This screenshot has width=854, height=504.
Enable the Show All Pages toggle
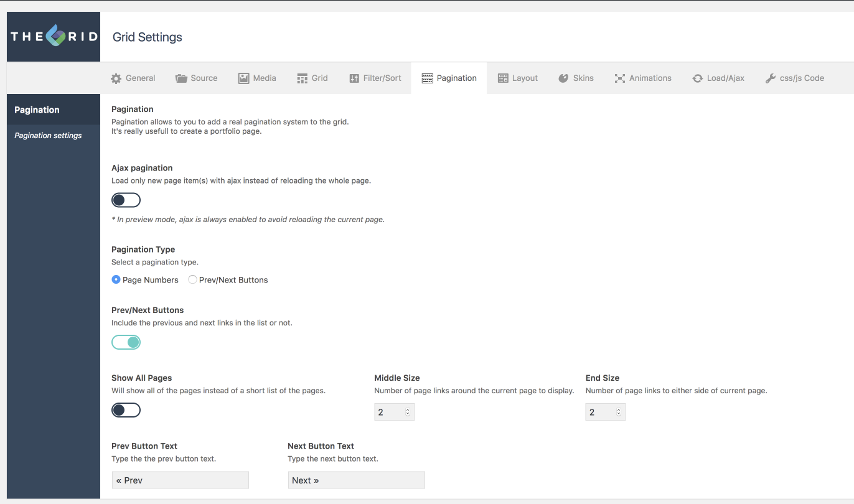[x=126, y=410]
